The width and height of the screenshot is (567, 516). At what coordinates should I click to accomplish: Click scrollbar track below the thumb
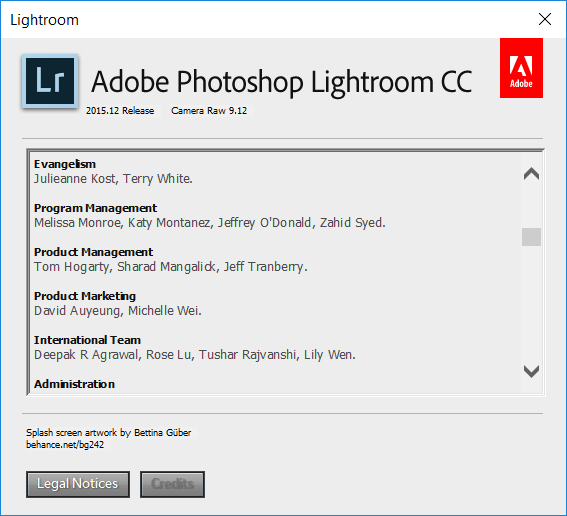click(x=531, y=304)
